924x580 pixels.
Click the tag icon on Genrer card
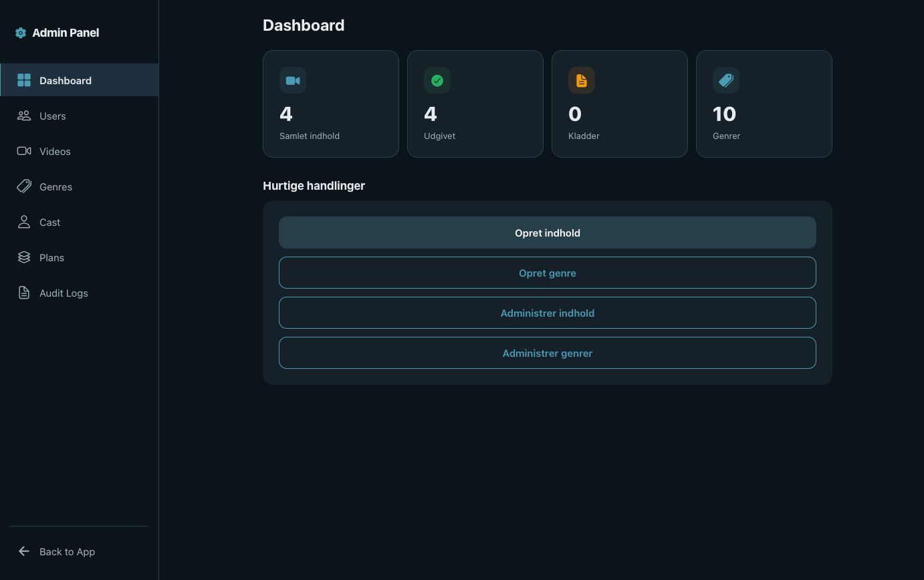pyautogui.click(x=726, y=80)
